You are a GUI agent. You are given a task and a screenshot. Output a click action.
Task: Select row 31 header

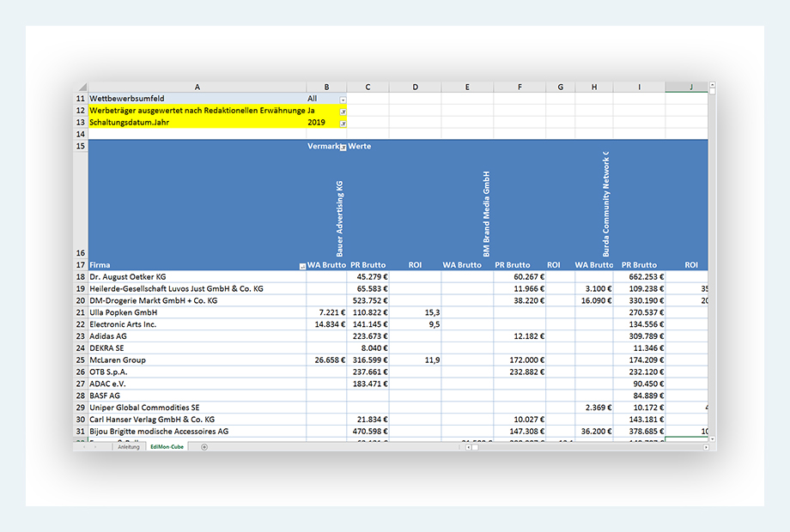(x=81, y=432)
